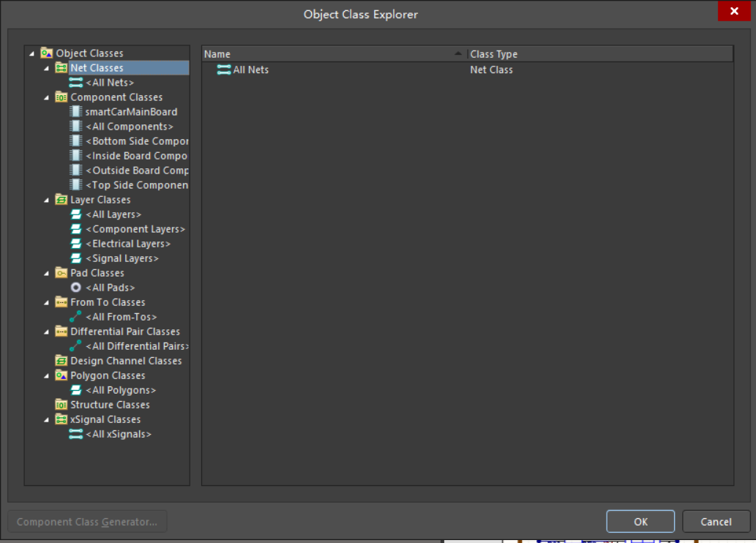Collapse the Component Classes node
Viewport: 756px width, 543px height.
pyautogui.click(x=46, y=98)
